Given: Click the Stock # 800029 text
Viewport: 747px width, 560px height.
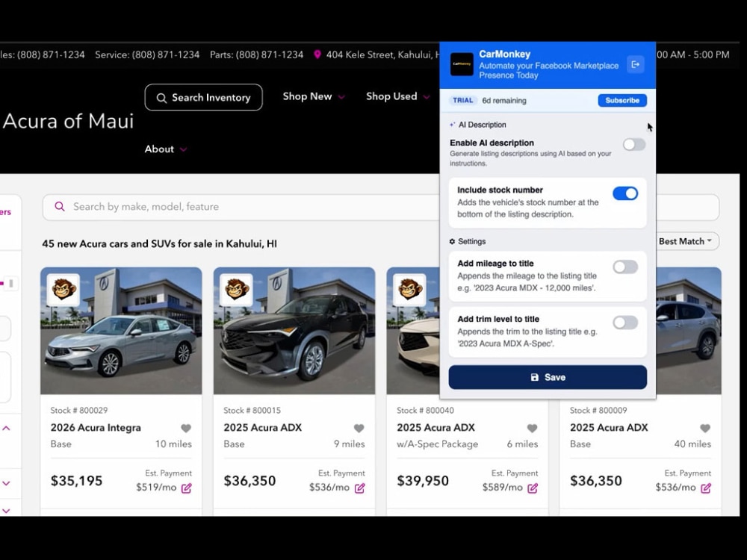Looking at the screenshot, I should click(x=79, y=411).
